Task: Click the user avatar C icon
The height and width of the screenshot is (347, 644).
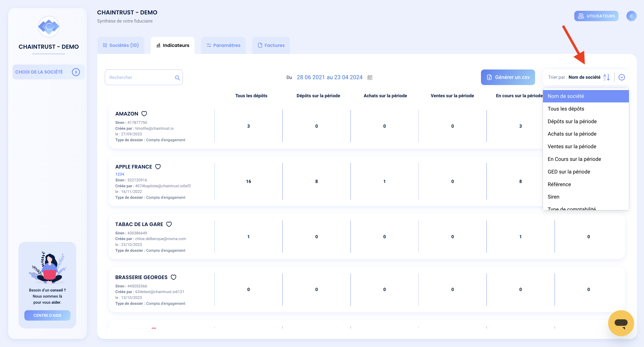Action: pyautogui.click(x=631, y=16)
